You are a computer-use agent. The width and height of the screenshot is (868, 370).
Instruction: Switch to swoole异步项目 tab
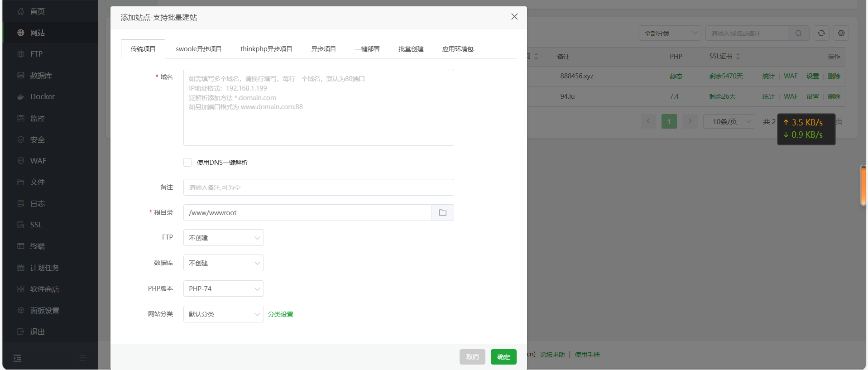pyautogui.click(x=198, y=49)
